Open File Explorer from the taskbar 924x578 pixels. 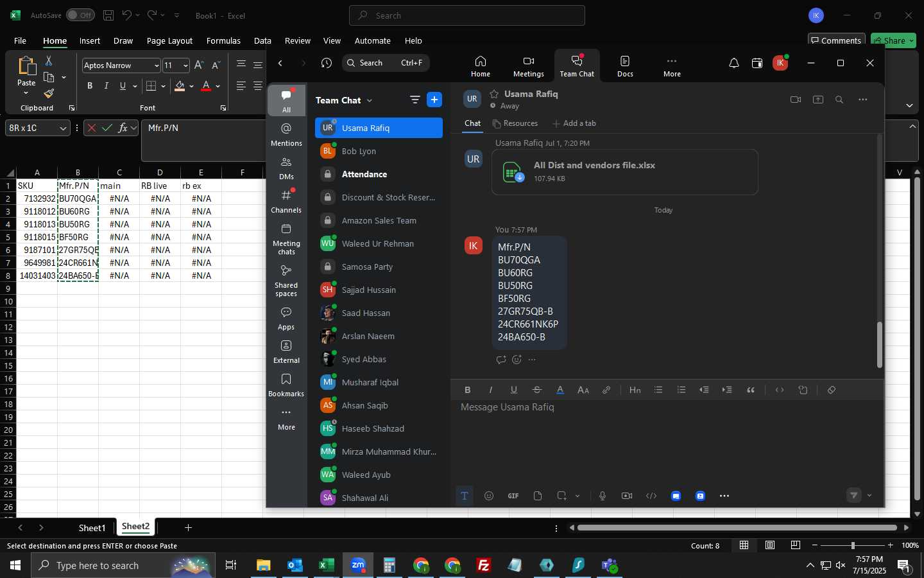(x=264, y=565)
